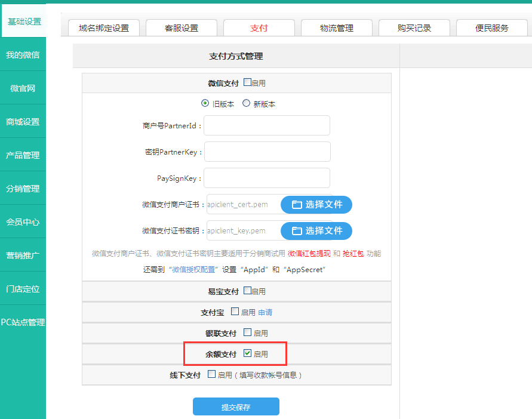Viewport: 532px width, 419px height.
Task: Switch to the 域名绑定设置 tab
Action: tap(104, 28)
